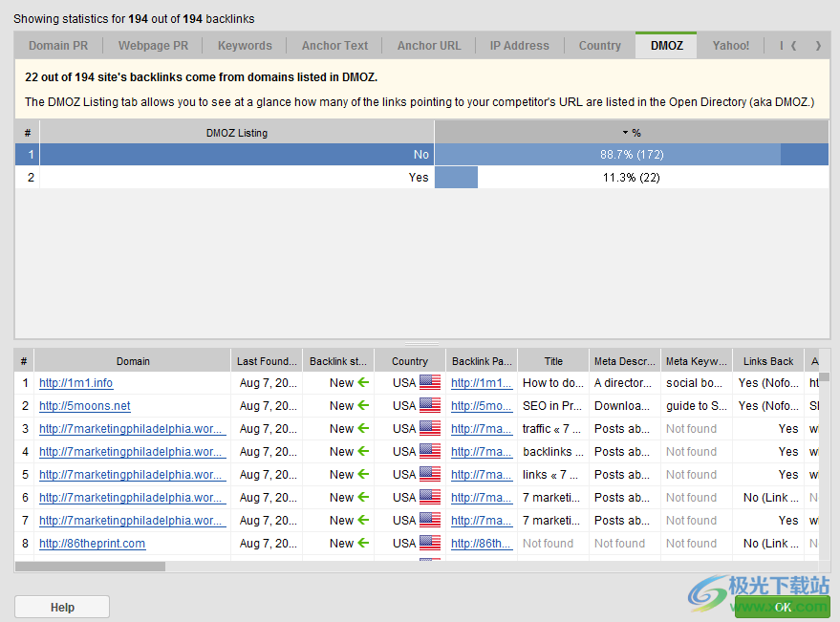Viewport: 840px width, 622px height.
Task: Click the 'SEO in Pr...' title cell
Action: (x=553, y=406)
